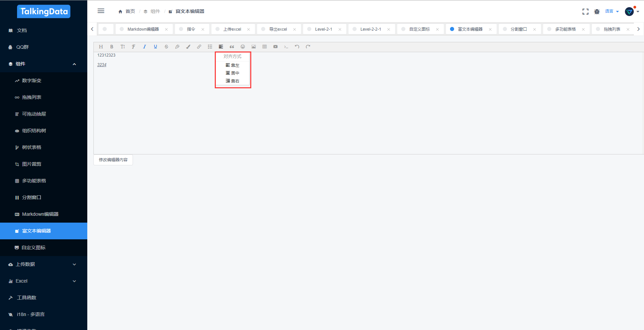Click the italic underlined text 3234
Image resolution: width=644 pixels, height=330 pixels.
pos(102,65)
